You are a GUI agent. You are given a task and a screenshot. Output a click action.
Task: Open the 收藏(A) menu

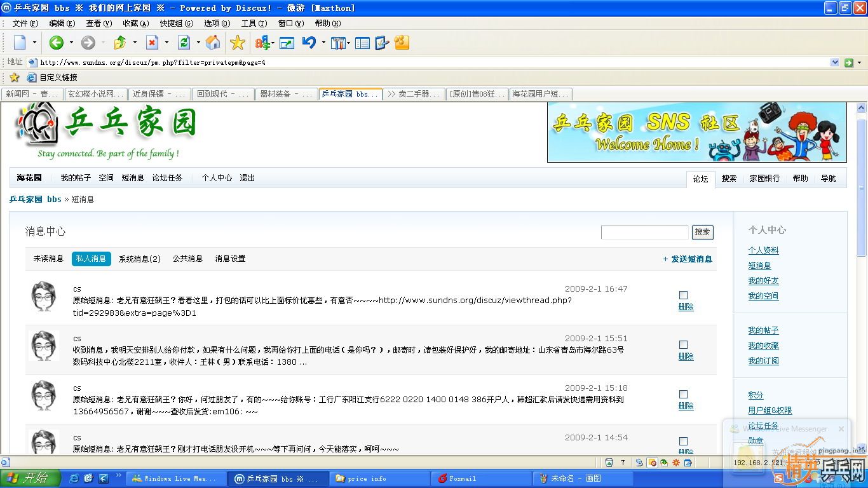point(135,24)
